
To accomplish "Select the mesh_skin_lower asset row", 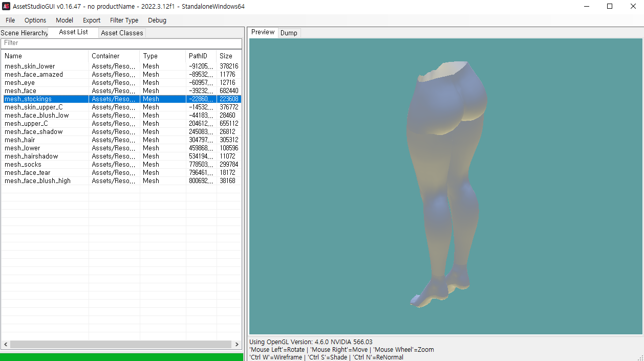I will pos(121,66).
